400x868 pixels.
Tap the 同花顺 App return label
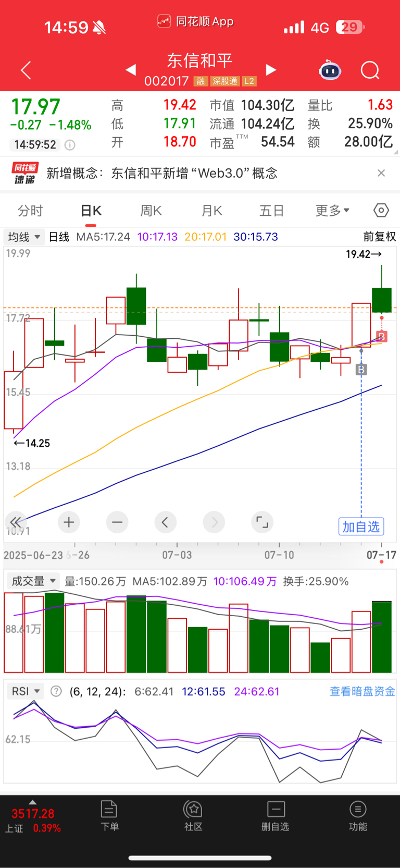(195, 21)
